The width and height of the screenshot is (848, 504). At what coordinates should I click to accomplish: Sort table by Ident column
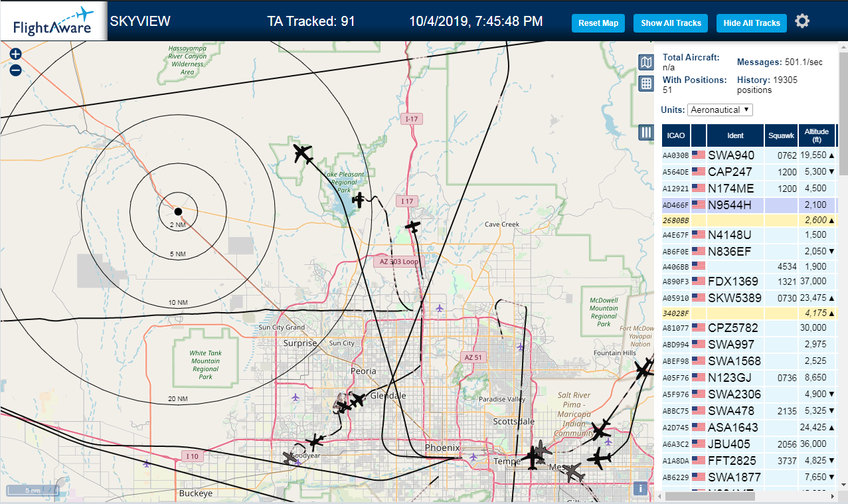[735, 135]
